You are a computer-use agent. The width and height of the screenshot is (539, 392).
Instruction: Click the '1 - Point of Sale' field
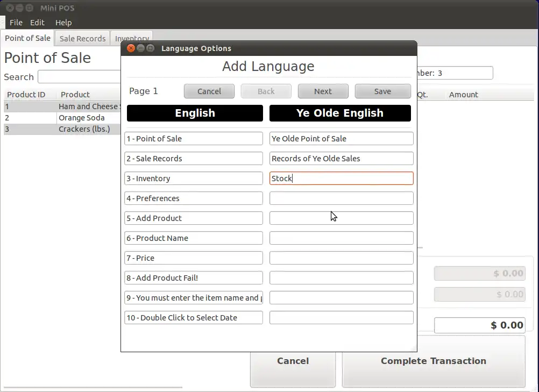(x=194, y=138)
